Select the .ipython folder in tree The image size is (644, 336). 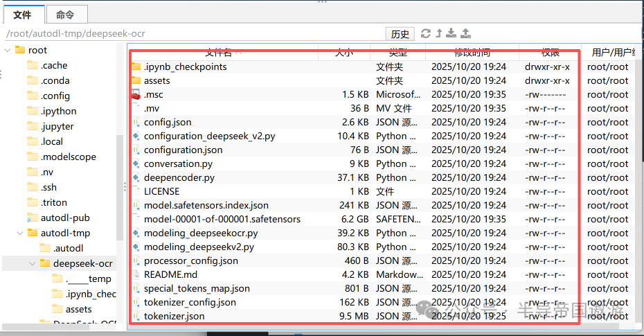point(58,111)
